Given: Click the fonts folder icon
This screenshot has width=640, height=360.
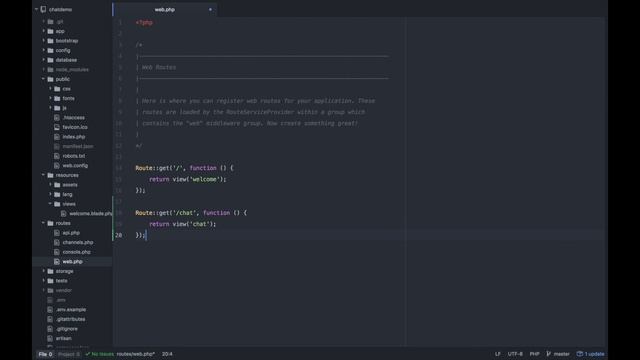Looking at the screenshot, I should 57,98.
